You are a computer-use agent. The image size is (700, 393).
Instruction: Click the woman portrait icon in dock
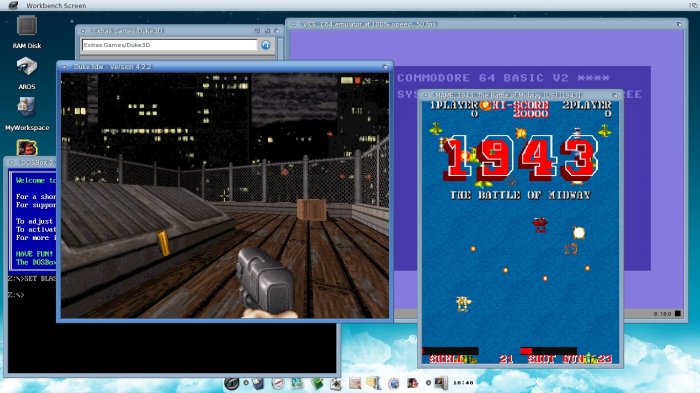point(412,383)
